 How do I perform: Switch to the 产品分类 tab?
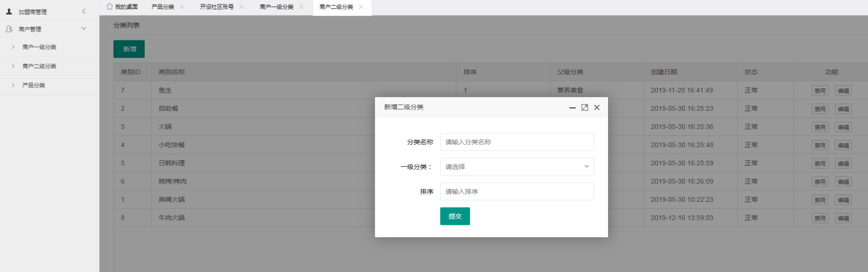[x=163, y=7]
